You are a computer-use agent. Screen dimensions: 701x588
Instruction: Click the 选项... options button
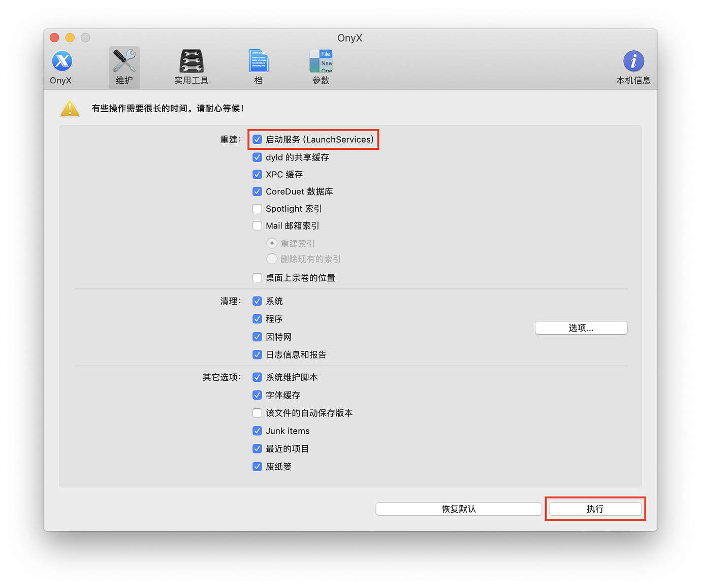[581, 328]
